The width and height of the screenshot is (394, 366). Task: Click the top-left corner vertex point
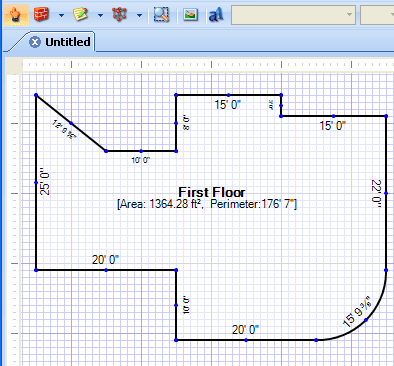coord(36,95)
